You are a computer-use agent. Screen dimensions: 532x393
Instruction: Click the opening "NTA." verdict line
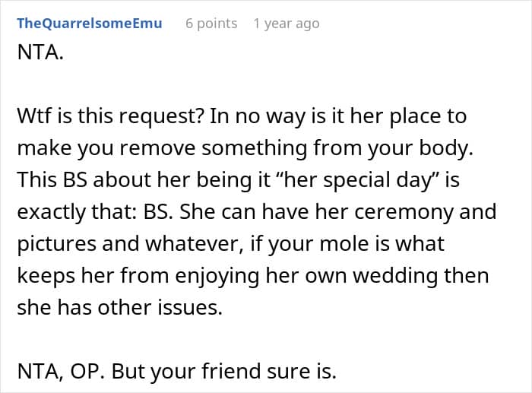tap(37, 55)
